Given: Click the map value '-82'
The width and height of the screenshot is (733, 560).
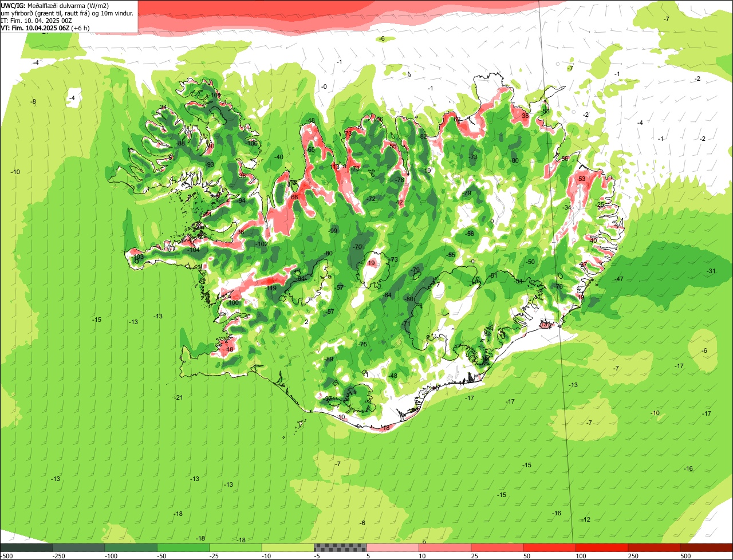Looking at the screenshot, I should tap(423, 136).
